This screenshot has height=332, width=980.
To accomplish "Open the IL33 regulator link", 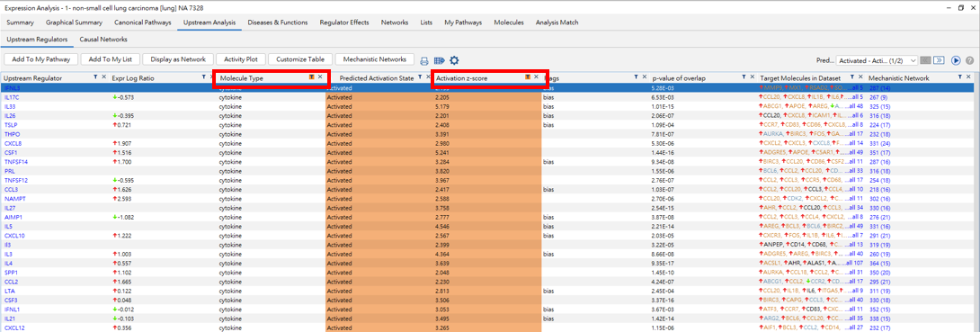I will (x=10, y=107).
